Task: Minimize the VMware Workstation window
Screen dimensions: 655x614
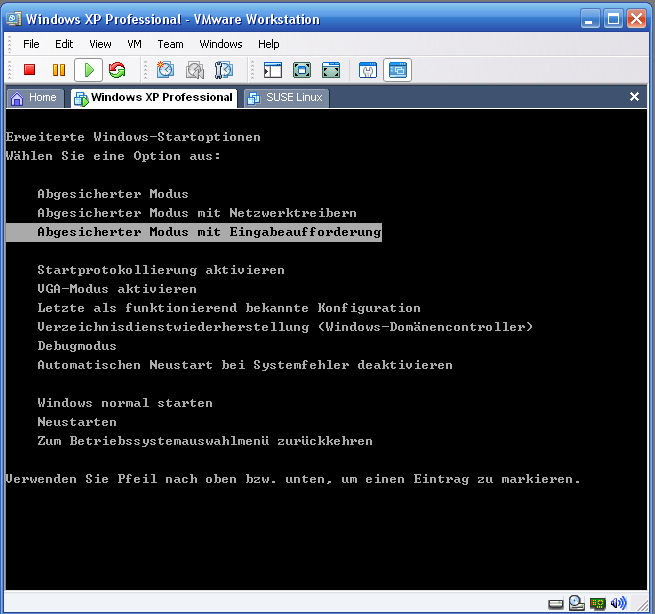Action: point(590,19)
